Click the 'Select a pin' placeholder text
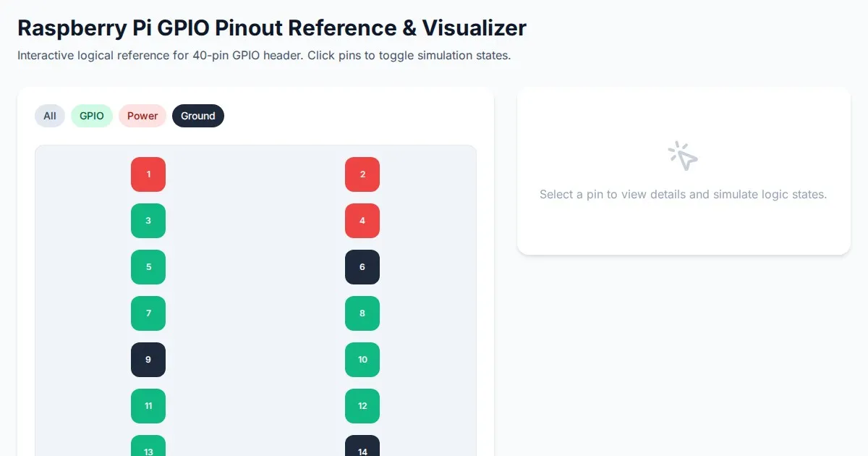This screenshot has height=456, width=868. point(683,195)
